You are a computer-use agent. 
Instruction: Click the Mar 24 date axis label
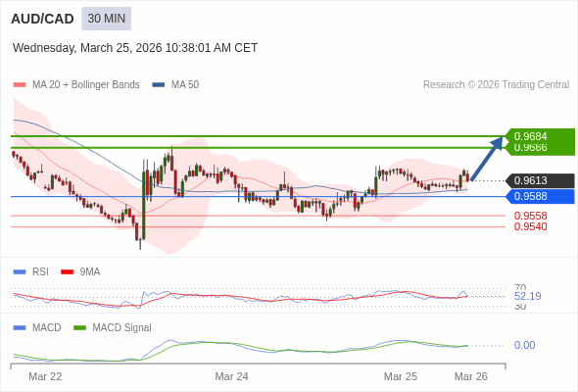click(231, 376)
